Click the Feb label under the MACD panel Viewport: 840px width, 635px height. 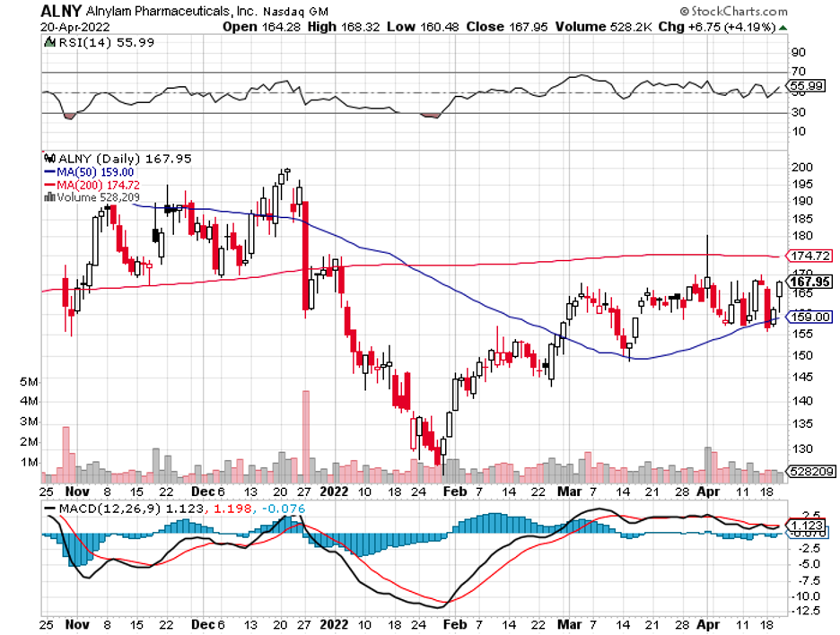tap(454, 624)
